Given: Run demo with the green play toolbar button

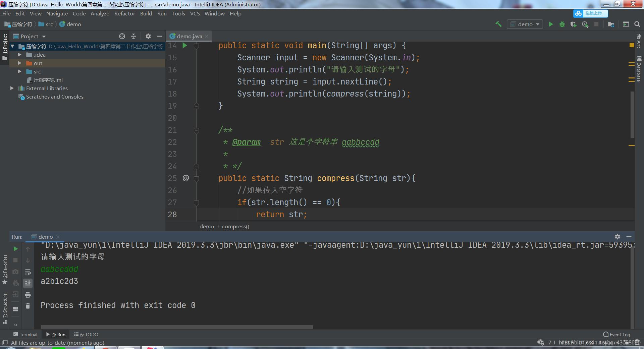Looking at the screenshot, I should 551,24.
